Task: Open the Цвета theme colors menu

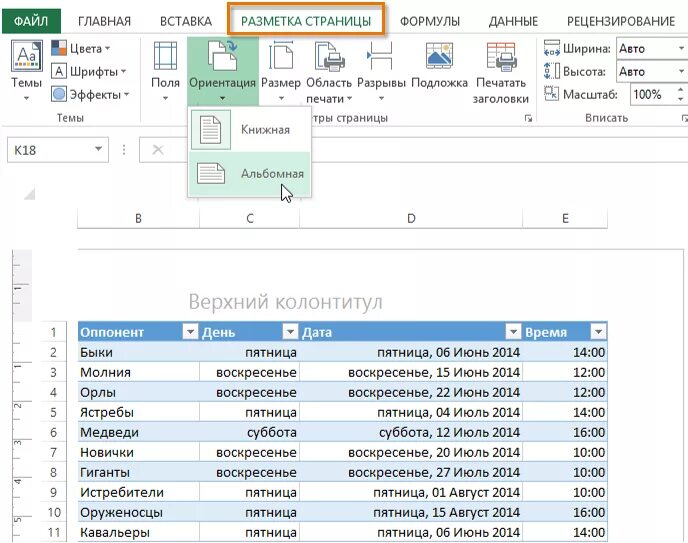Action: 80,48
